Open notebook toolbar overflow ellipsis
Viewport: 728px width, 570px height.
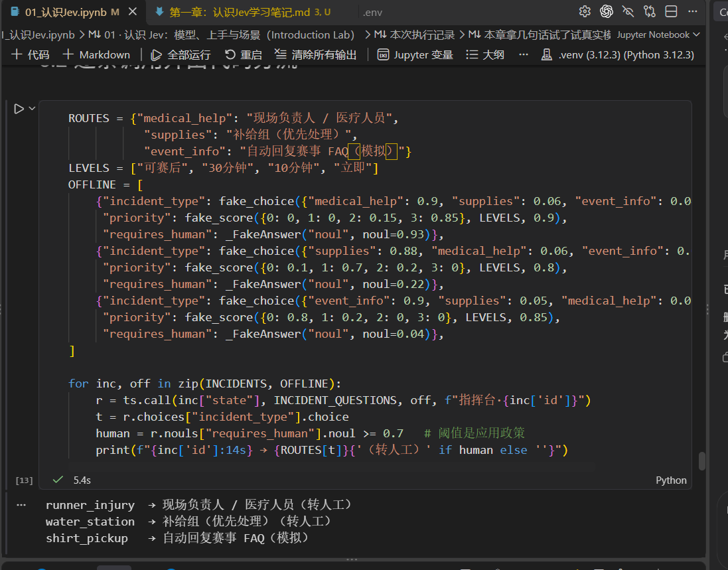point(523,55)
